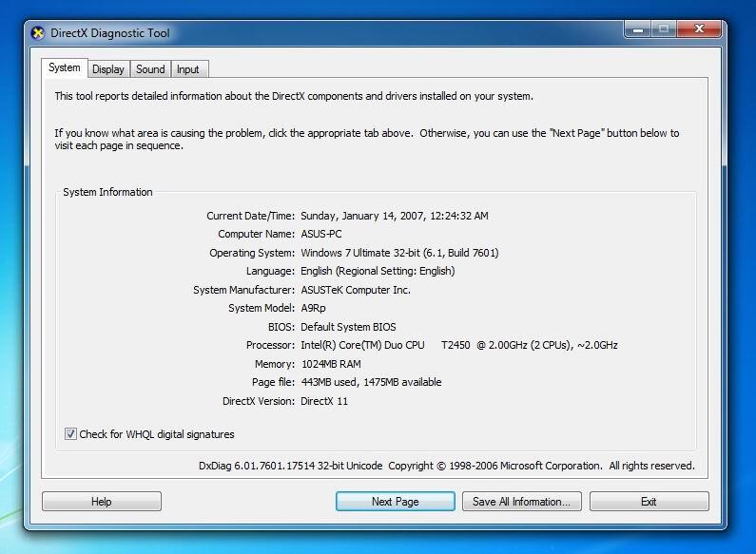Click the Windows 7 Ultimate 32-bit value

[399, 253]
